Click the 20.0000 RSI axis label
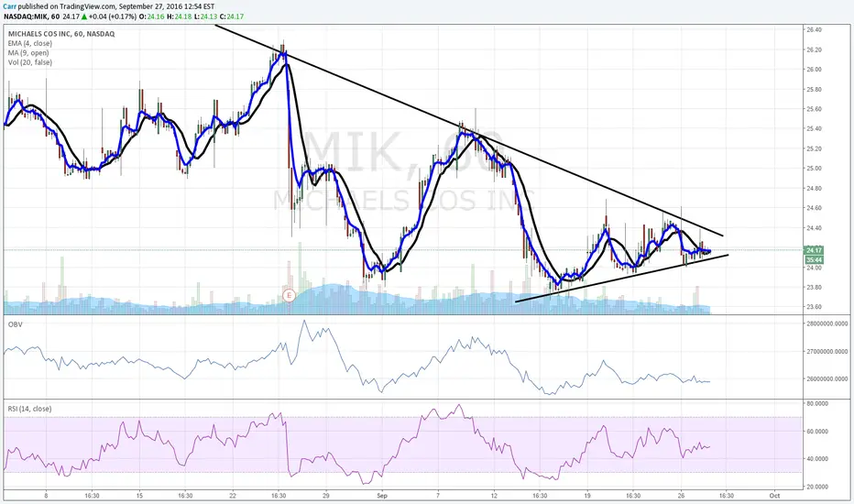The width and height of the screenshot is (854, 504). click(817, 487)
